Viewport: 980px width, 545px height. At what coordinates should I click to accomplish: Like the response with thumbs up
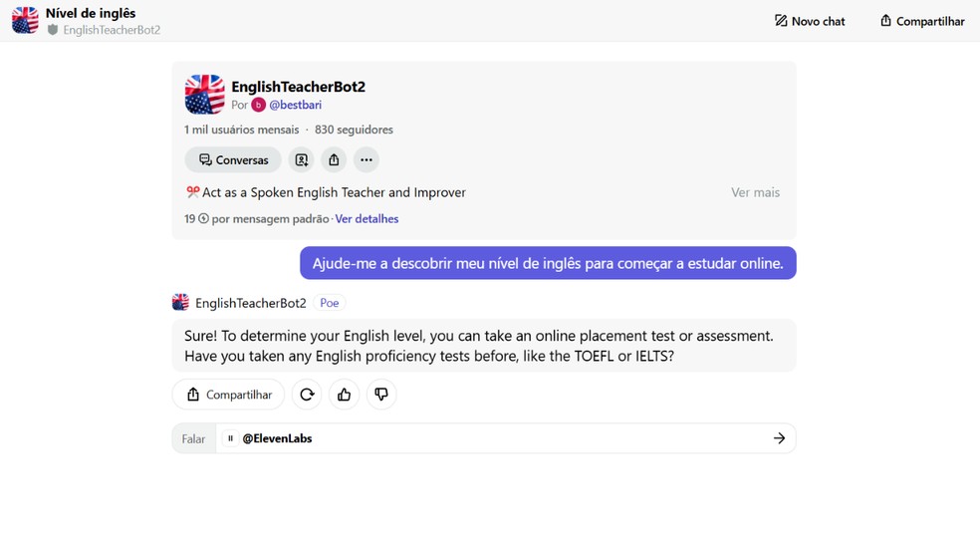click(345, 395)
